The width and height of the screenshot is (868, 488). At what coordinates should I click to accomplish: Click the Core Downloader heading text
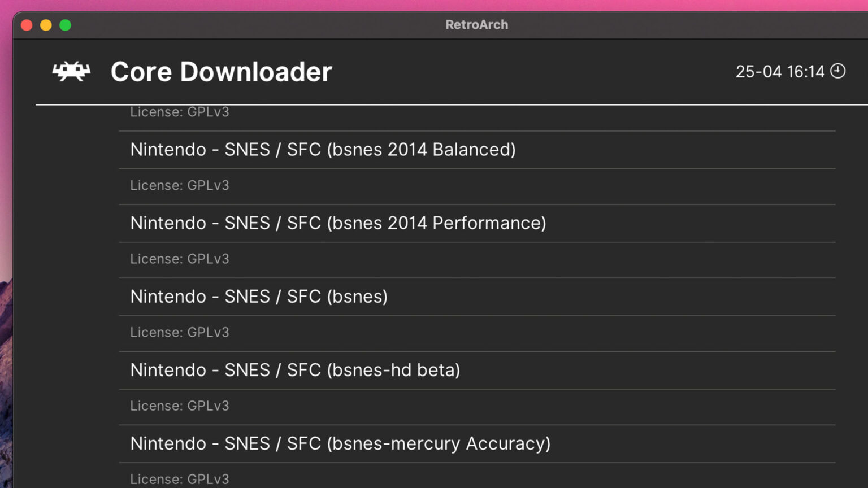tap(220, 71)
